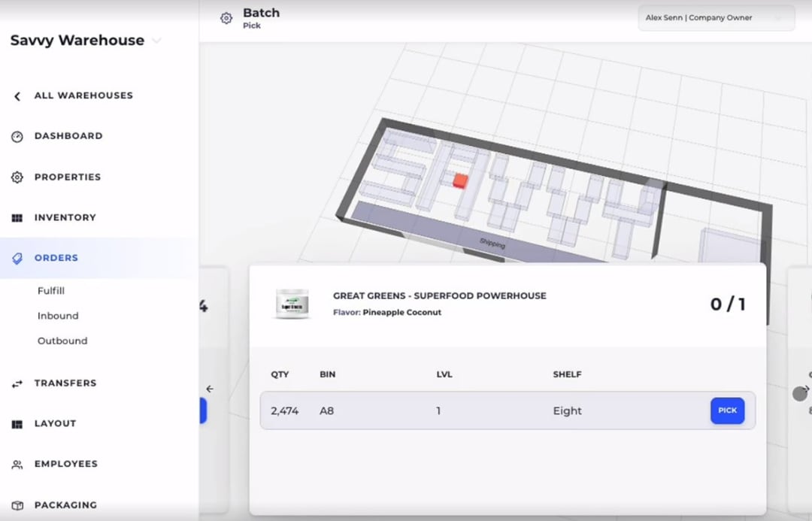The height and width of the screenshot is (521, 812).
Task: Click the BIN column header
Action: point(327,374)
